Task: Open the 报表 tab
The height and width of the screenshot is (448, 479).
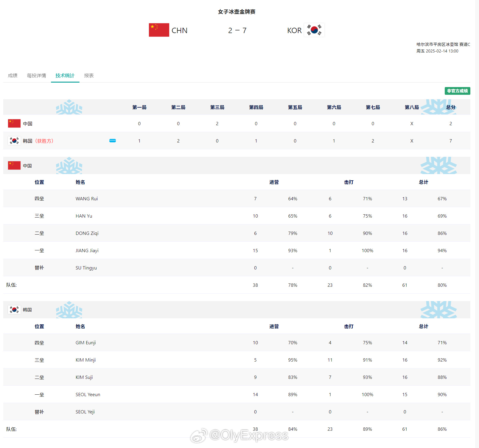Action: [x=89, y=75]
